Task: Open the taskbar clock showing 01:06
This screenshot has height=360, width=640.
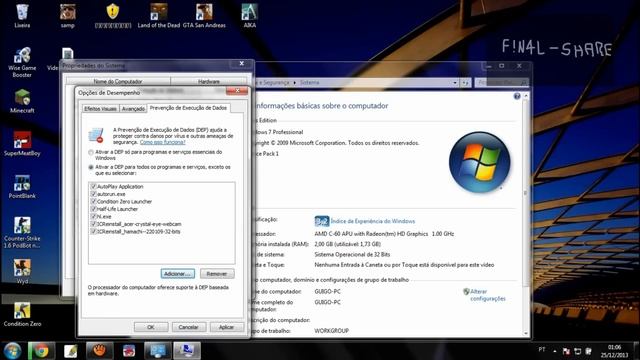Action: (x=614, y=351)
